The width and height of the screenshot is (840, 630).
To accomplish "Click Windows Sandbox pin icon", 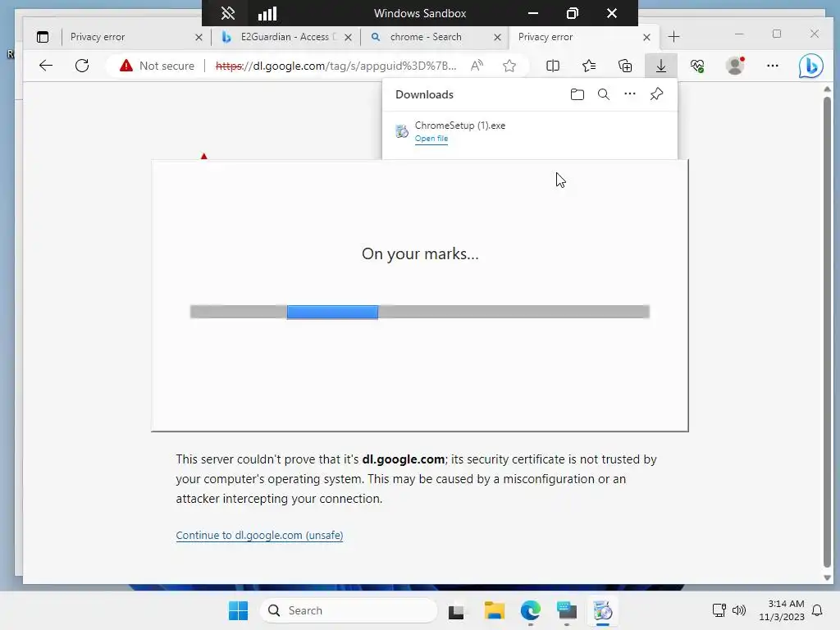I will tap(228, 13).
